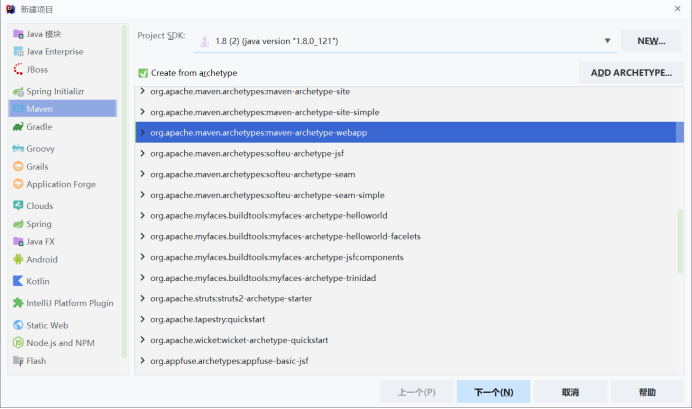Expand maven-archetype-site-simple node
Viewport: 692px width, 409px height.
[142, 112]
